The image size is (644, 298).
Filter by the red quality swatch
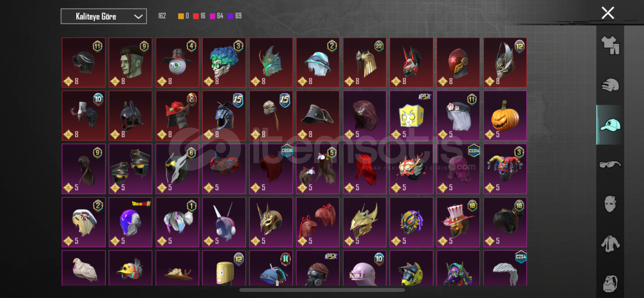pyautogui.click(x=196, y=16)
